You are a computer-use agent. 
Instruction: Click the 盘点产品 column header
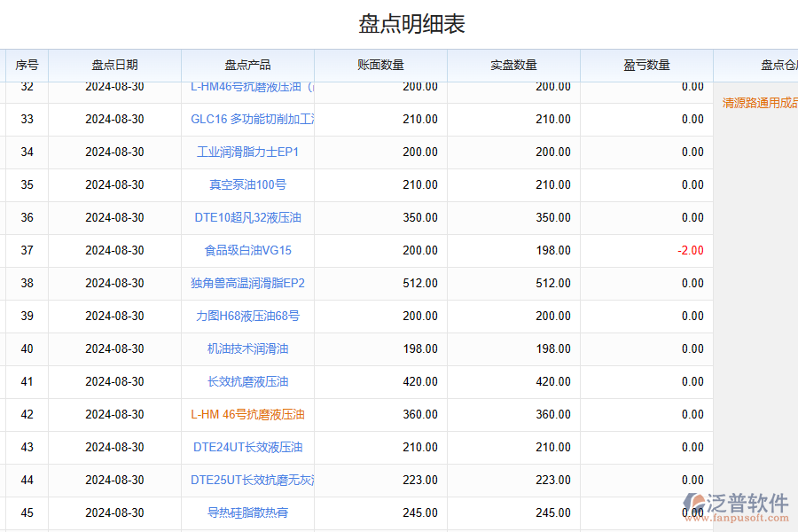(248, 65)
